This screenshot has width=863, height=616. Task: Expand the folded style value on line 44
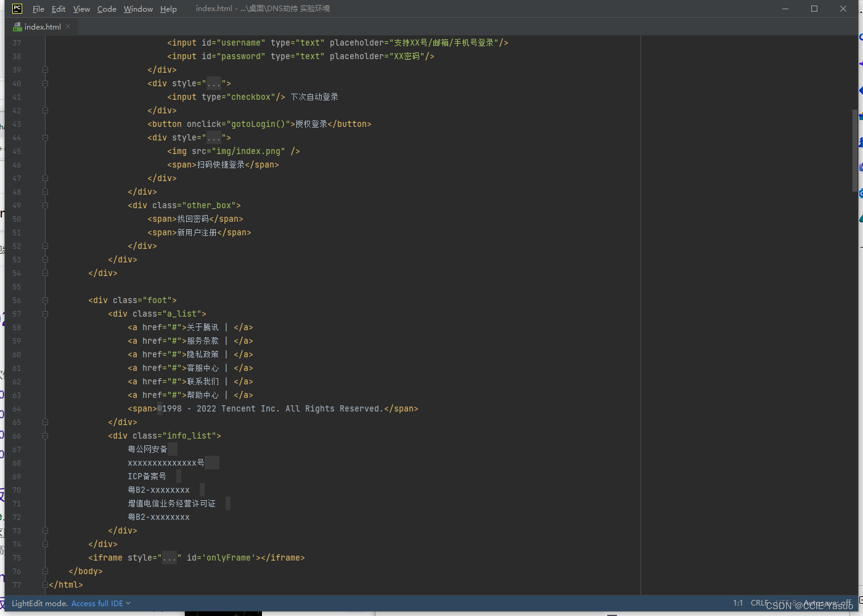(214, 137)
